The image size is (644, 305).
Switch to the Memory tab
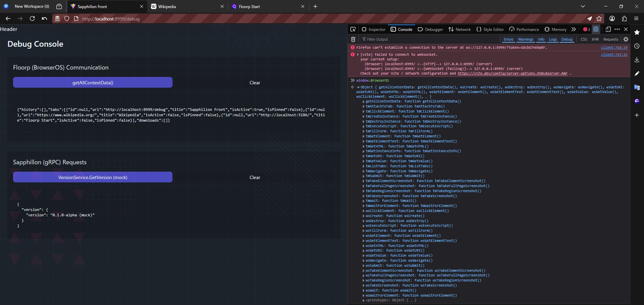(555, 29)
